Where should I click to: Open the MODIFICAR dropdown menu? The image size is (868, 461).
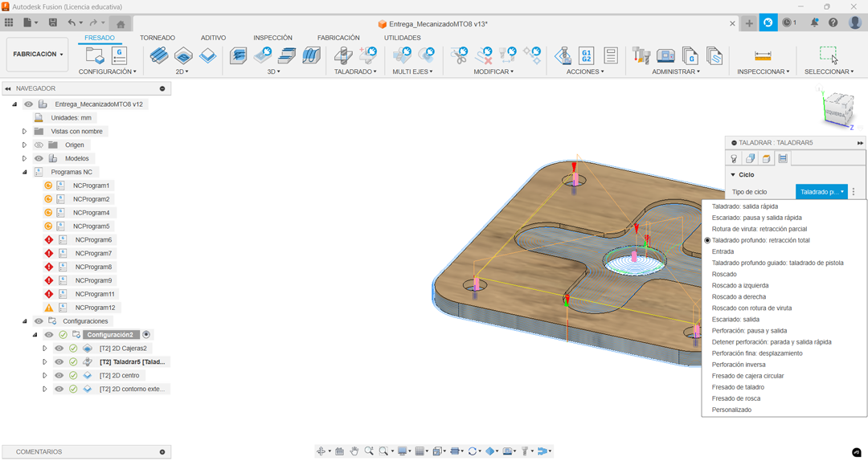493,71
